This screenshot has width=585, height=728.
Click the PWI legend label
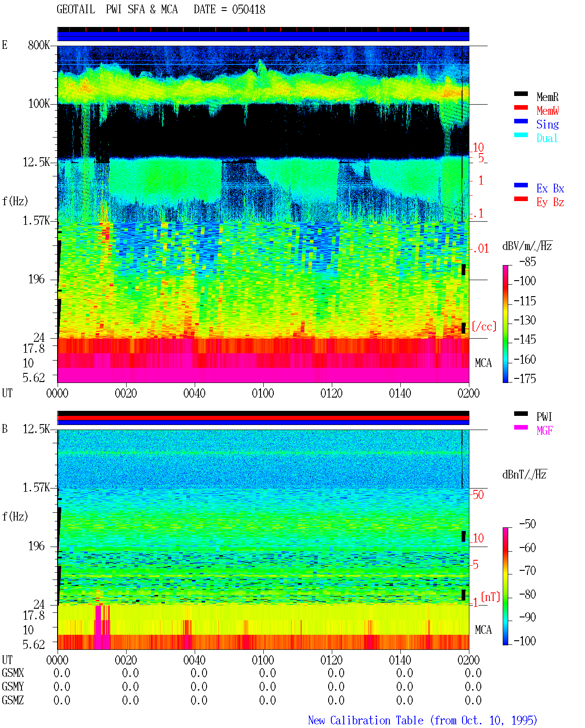pyautogui.click(x=544, y=417)
